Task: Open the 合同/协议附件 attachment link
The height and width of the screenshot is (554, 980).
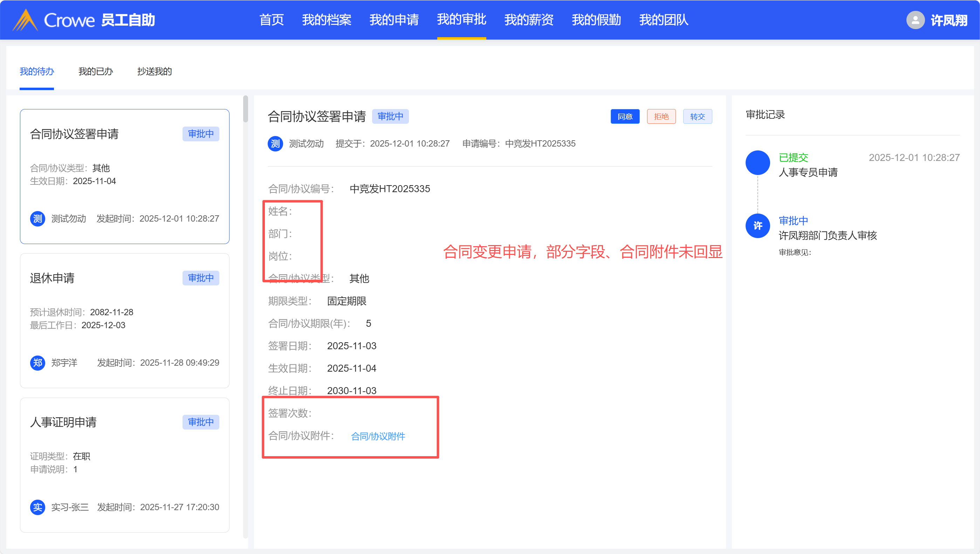Action: 378,436
